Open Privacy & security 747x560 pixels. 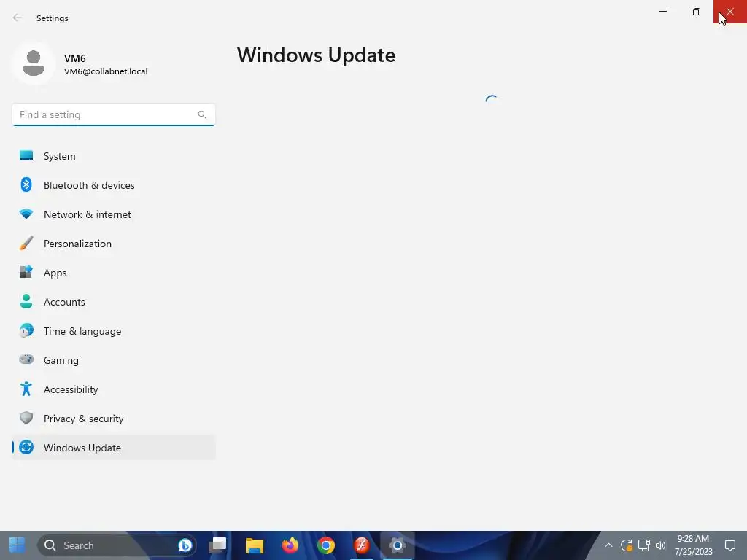(113, 419)
